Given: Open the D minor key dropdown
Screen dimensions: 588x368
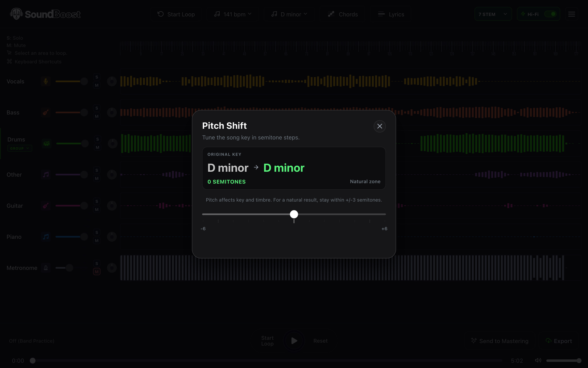Looking at the screenshot, I should 289,14.
